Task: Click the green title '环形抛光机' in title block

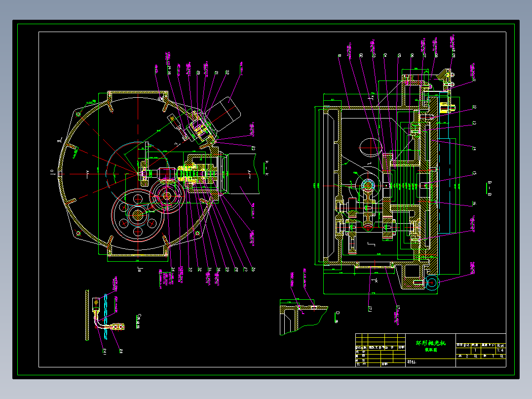Action: tap(430, 343)
